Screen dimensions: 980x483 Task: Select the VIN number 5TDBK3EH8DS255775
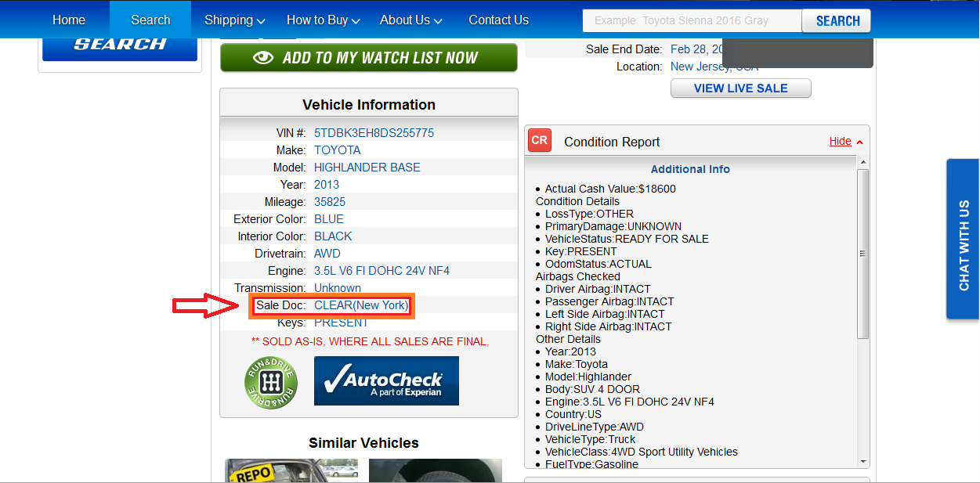coord(374,133)
